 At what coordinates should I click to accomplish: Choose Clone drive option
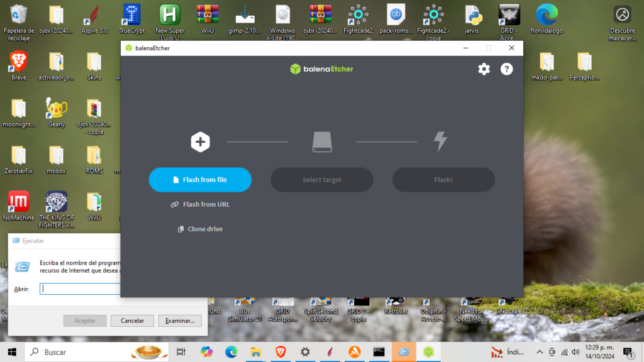pos(200,229)
